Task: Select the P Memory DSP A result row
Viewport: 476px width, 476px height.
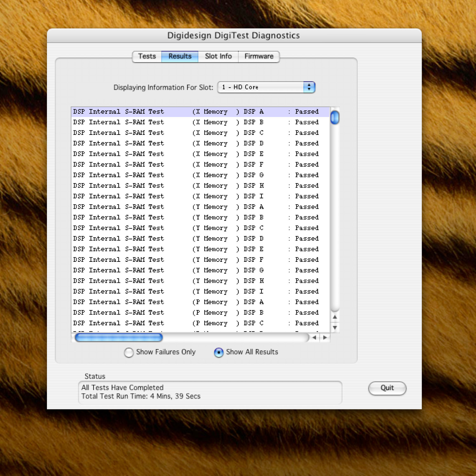Action: pos(201,302)
